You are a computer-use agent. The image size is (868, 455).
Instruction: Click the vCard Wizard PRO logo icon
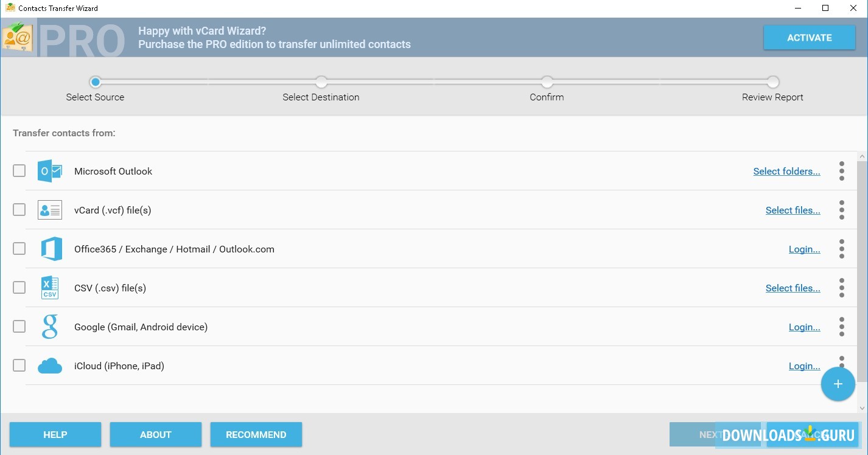point(17,38)
